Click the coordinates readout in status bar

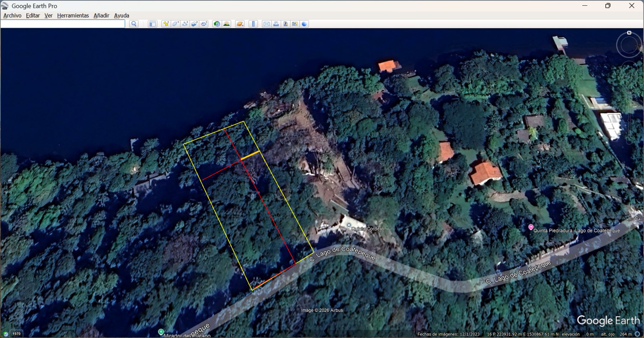pos(522,334)
